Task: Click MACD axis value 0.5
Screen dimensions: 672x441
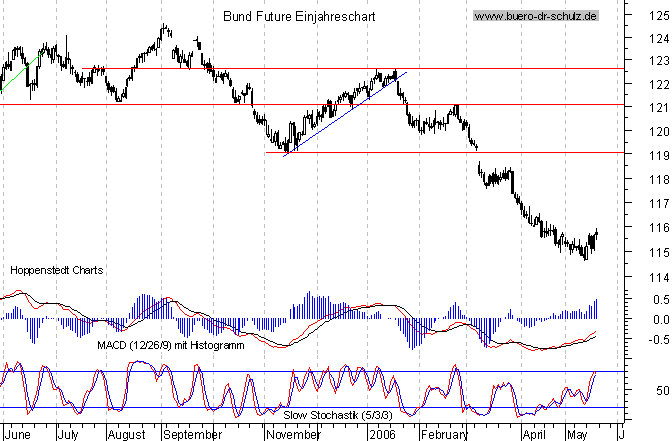Action: coord(661,300)
